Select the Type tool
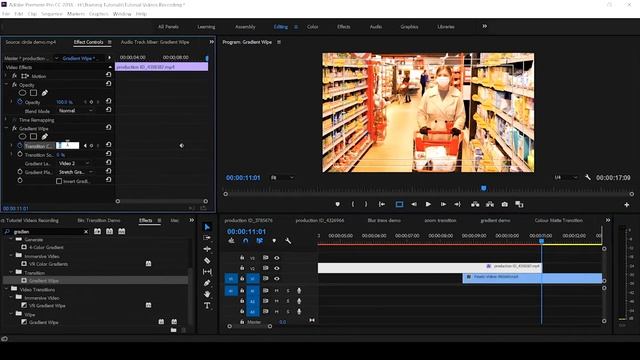This screenshot has height=360, width=640. [x=207, y=305]
